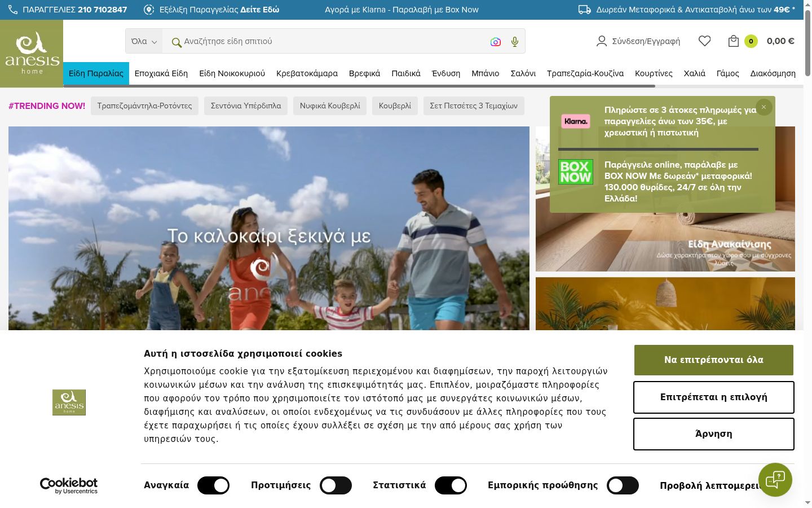Open the Εποχιακά Είδη menu
Viewport: 812px width, 508px height.
[x=161, y=73]
